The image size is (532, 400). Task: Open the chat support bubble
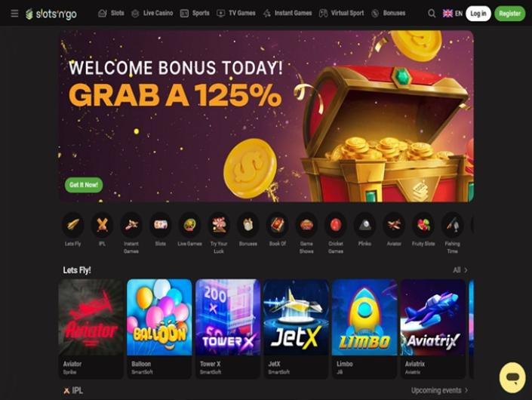tap(512, 377)
